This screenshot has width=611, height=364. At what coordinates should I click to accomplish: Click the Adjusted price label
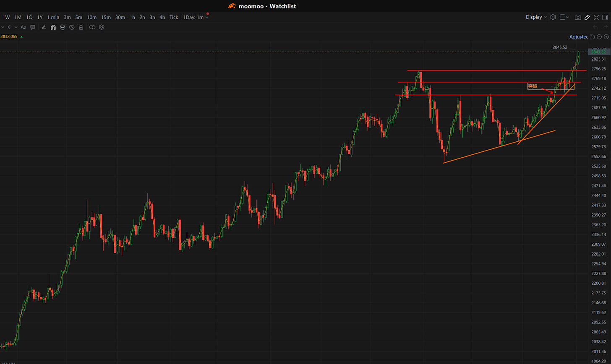point(579,37)
